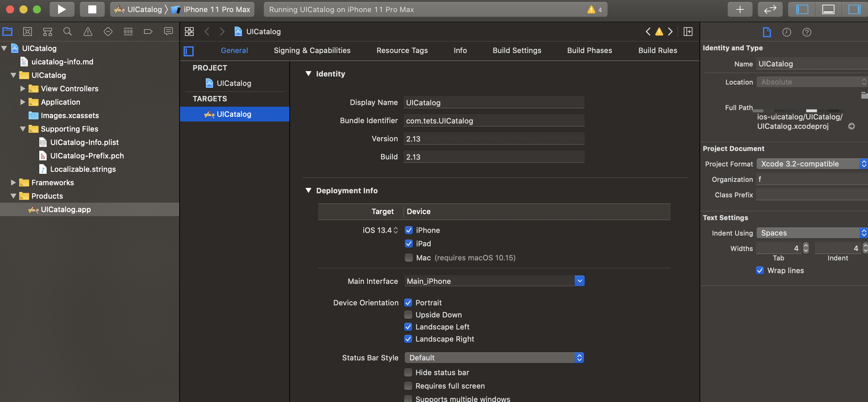The image size is (868, 402).
Task: Show the Quick Help inspector
Action: coord(807,32)
